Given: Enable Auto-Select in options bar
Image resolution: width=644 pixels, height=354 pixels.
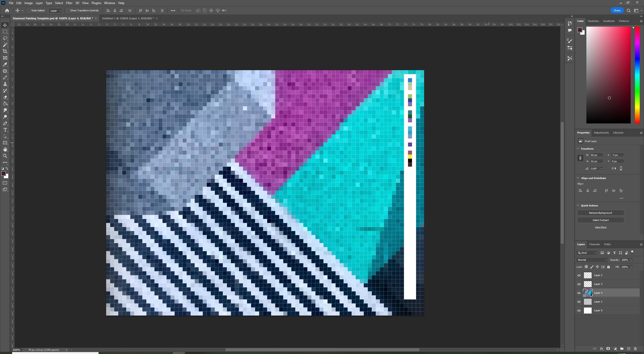Looking at the screenshot, I should [x=29, y=11].
